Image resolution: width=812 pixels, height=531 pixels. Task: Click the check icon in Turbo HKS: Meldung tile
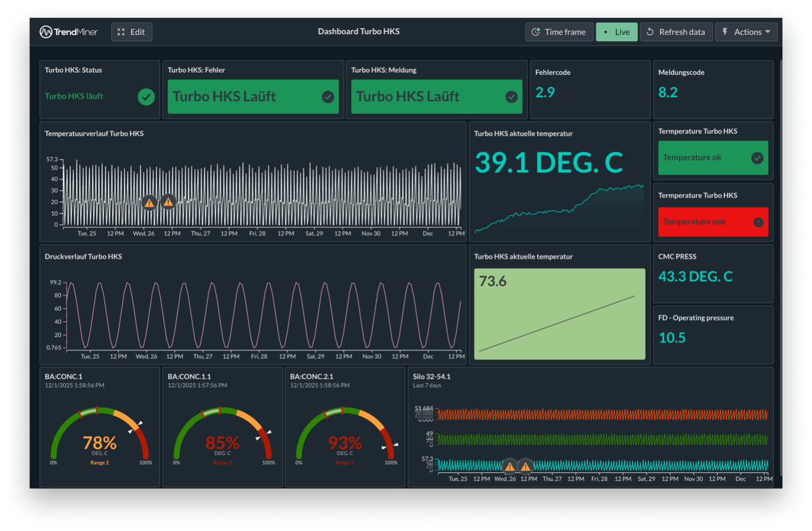pos(512,97)
